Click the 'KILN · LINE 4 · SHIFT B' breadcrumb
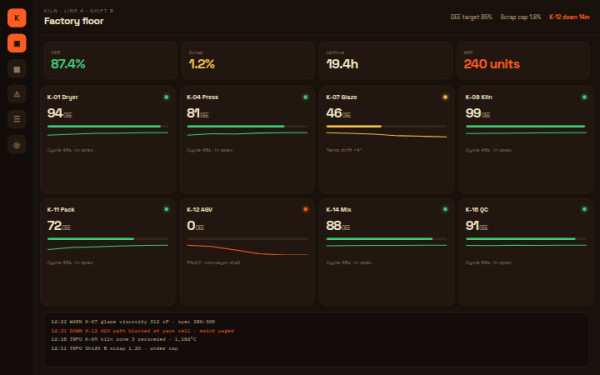The width and height of the screenshot is (600, 375). (x=79, y=11)
